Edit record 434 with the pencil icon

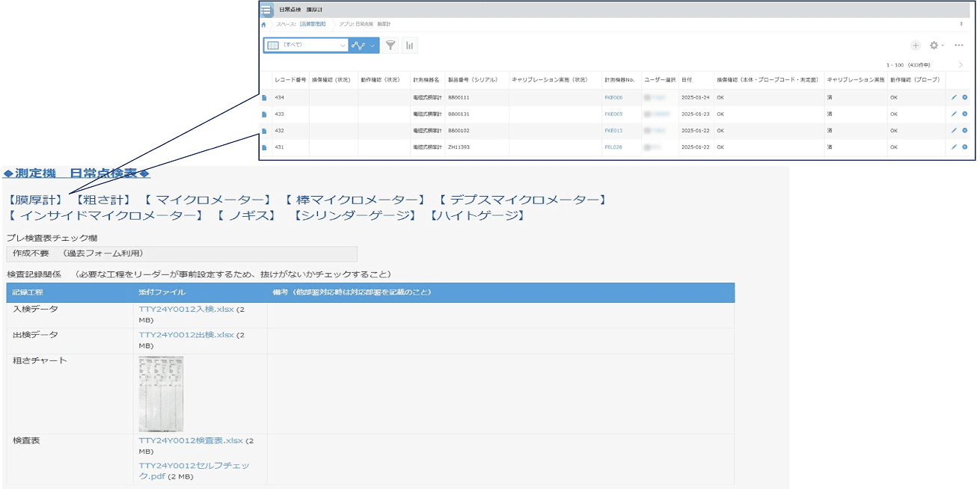click(954, 97)
